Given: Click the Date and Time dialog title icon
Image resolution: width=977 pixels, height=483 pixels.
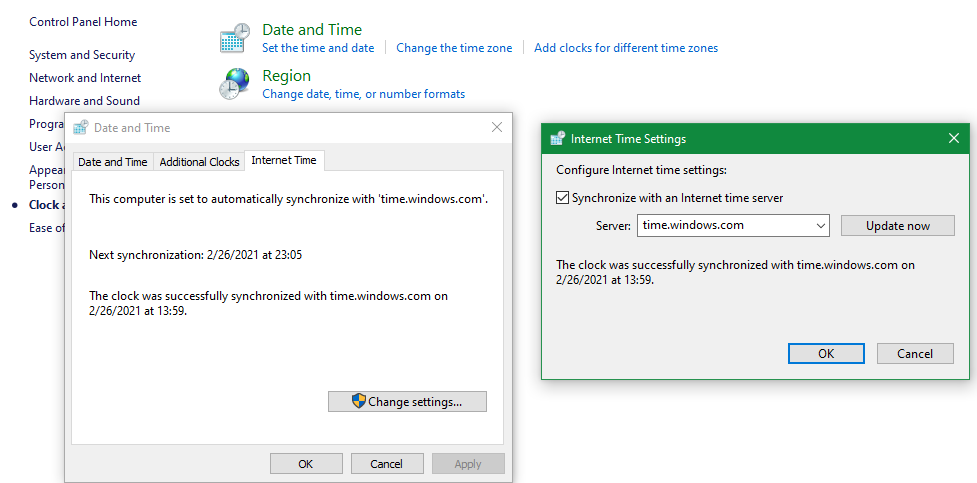Looking at the screenshot, I should pos(81,128).
